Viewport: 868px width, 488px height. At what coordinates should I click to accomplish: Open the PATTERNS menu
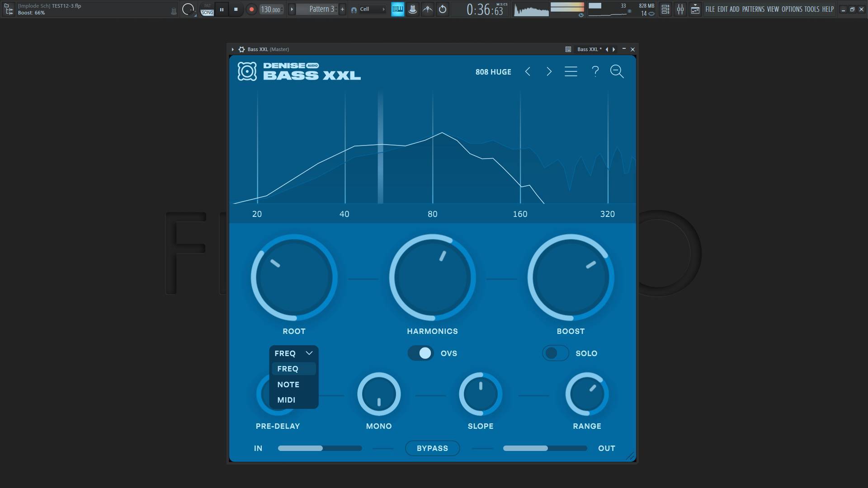[753, 9]
